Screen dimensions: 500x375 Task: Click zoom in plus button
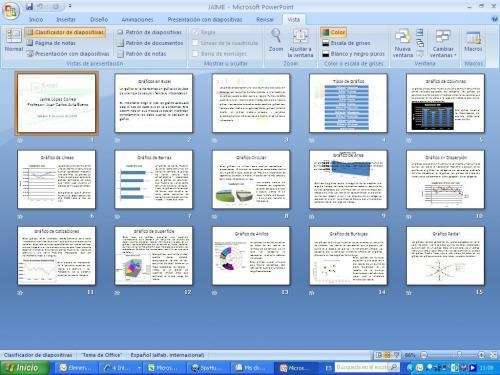[x=481, y=355]
